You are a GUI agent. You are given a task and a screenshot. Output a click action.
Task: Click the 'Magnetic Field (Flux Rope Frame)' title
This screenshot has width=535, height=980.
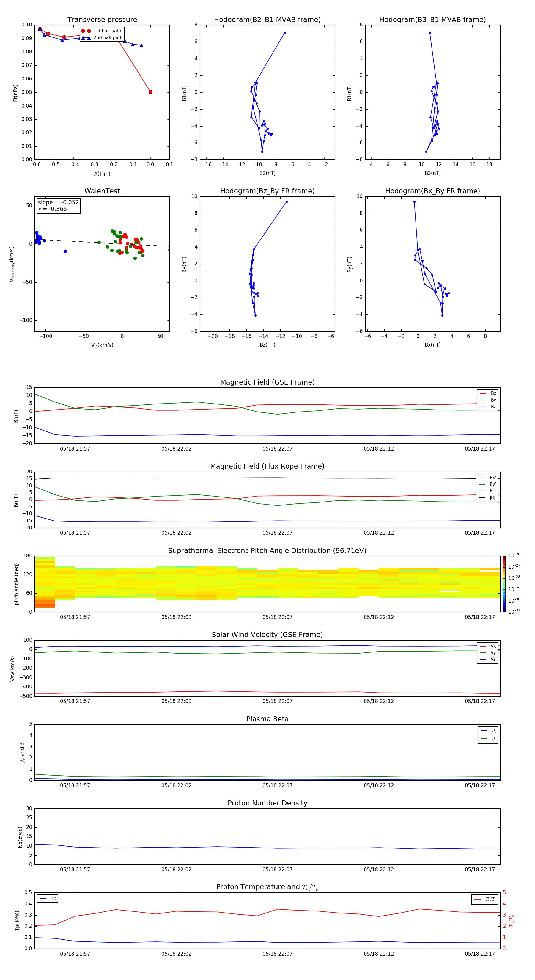pyautogui.click(x=267, y=467)
